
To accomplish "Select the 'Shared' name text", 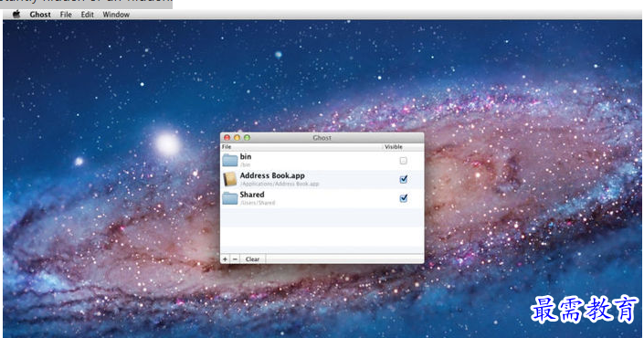I will (252, 195).
